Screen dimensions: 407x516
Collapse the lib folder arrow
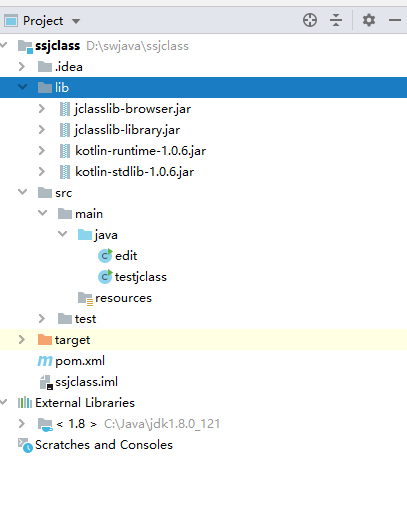click(x=22, y=87)
